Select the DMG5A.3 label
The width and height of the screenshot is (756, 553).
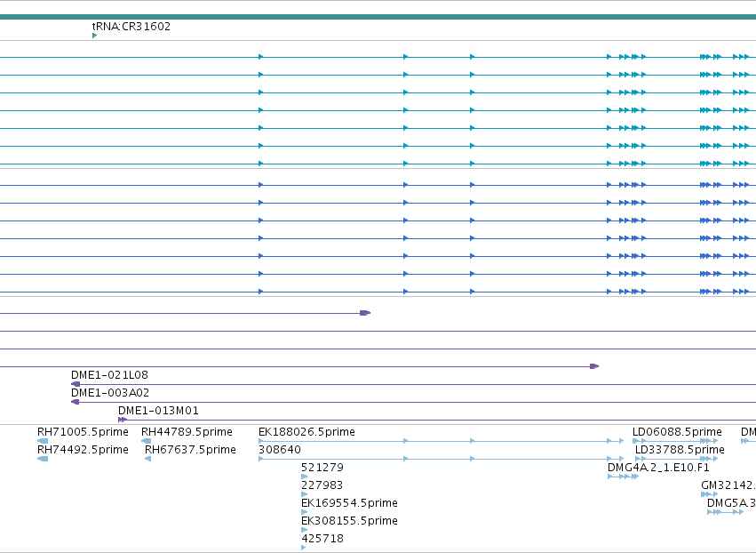[x=731, y=503]
